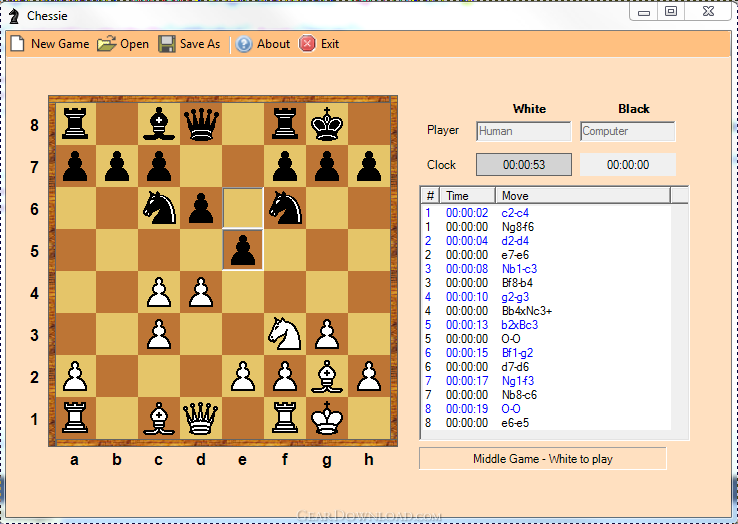Click the Save As toolbar label
This screenshot has width=738, height=524.
pyautogui.click(x=200, y=44)
